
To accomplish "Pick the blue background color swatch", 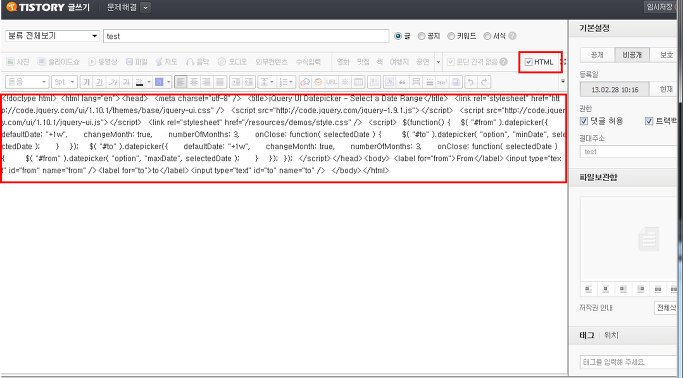I will (x=159, y=82).
